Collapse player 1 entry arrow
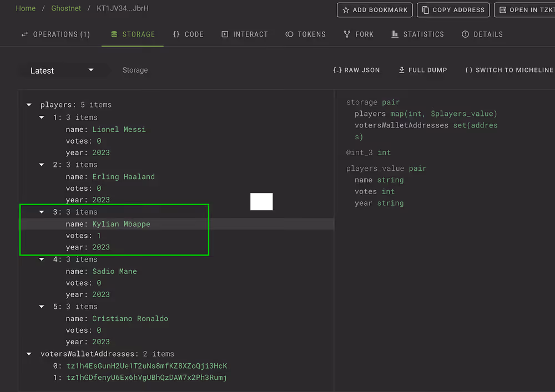Image resolution: width=555 pixels, height=392 pixels. pos(42,117)
